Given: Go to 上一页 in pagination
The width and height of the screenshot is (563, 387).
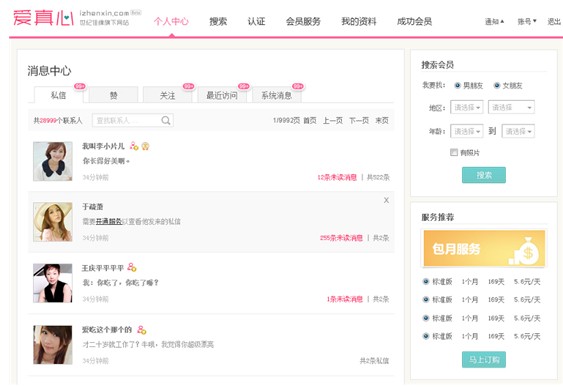Looking at the screenshot, I should tap(333, 120).
